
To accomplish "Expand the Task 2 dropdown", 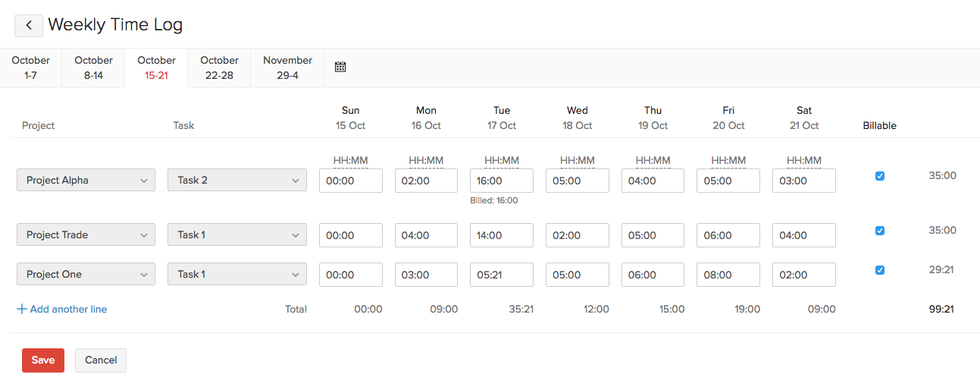I will (x=236, y=181).
